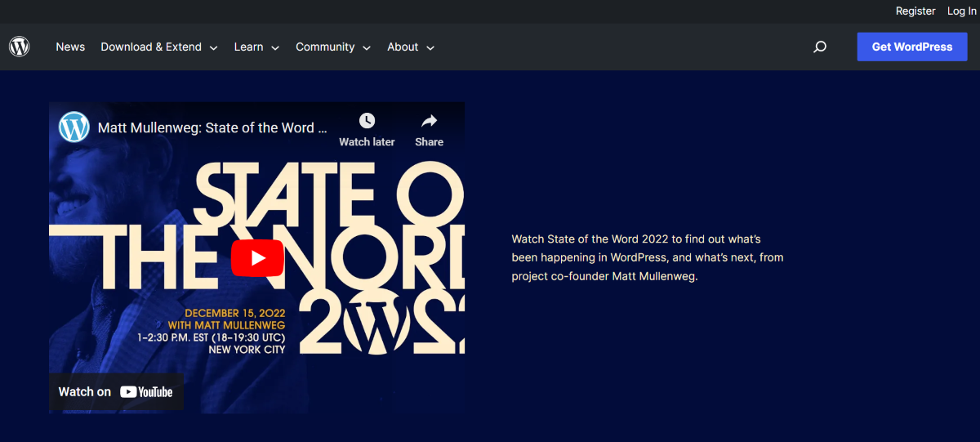Play the State of the Word video
This screenshot has height=442, width=980.
257,258
